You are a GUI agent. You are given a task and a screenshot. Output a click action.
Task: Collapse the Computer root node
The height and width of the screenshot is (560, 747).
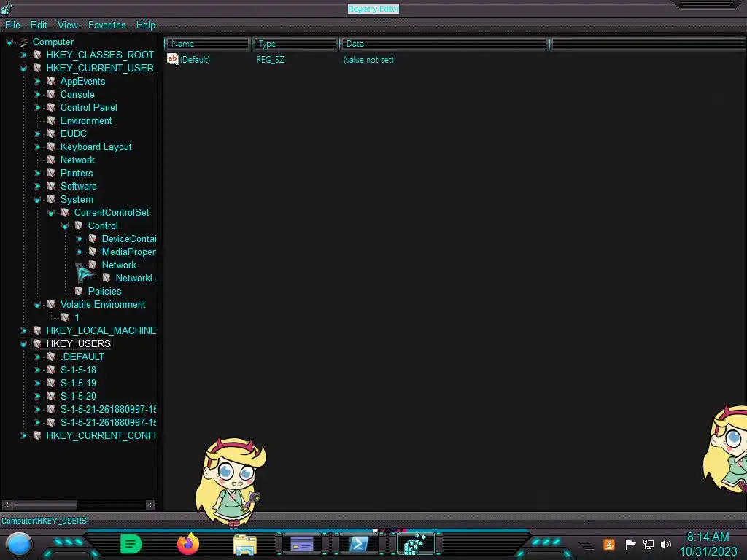[9, 42]
